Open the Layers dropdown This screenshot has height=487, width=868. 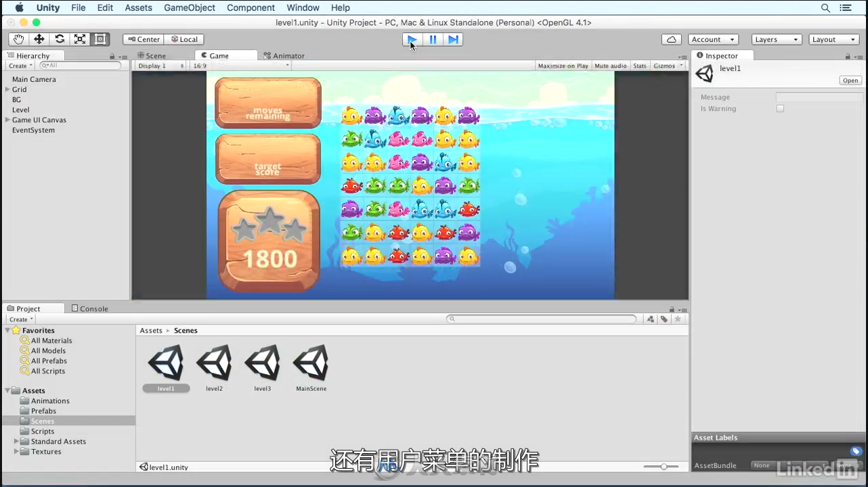click(x=777, y=39)
